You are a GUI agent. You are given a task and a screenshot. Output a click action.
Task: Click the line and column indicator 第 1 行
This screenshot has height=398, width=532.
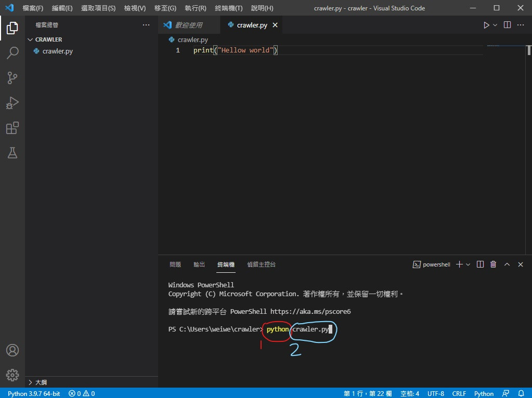pyautogui.click(x=368, y=394)
